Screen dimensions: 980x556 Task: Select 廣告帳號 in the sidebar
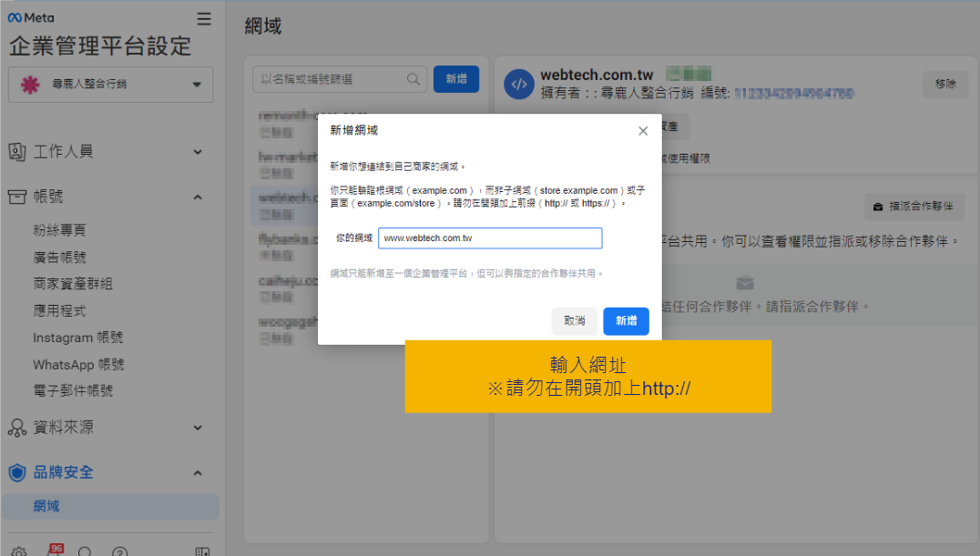59,258
